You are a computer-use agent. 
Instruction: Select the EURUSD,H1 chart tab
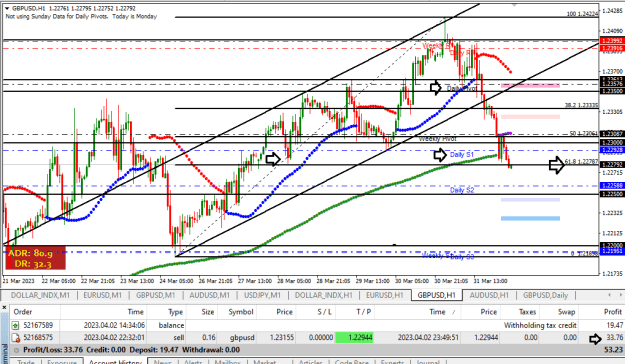pyautogui.click(x=385, y=295)
